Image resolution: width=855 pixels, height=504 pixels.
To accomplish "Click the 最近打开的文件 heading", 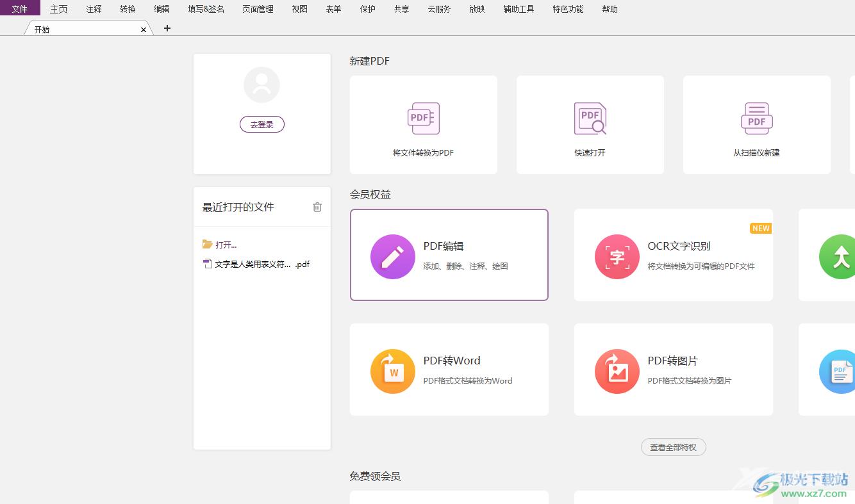I will pos(238,207).
